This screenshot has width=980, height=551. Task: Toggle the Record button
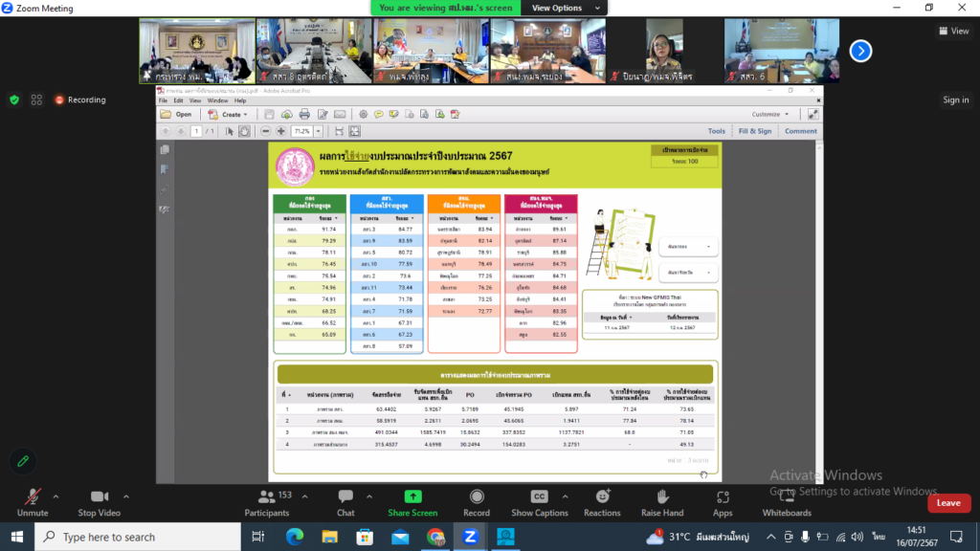pos(477,503)
